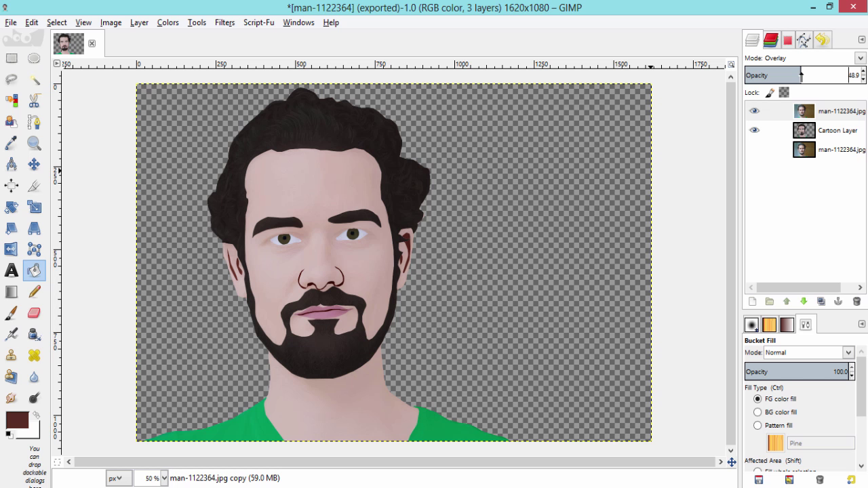Activate the Zoom tool

(x=34, y=143)
